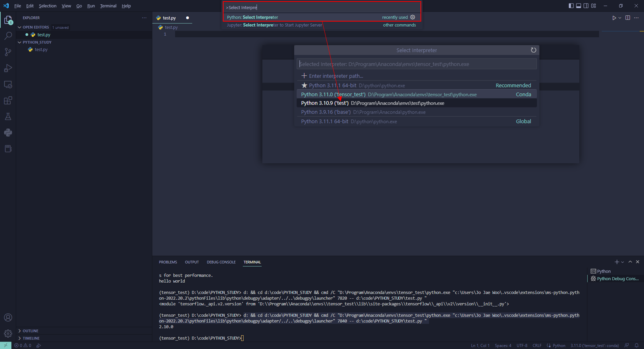The height and width of the screenshot is (349, 644).
Task: Choose Python: Select Interpreter command
Action: click(x=321, y=17)
